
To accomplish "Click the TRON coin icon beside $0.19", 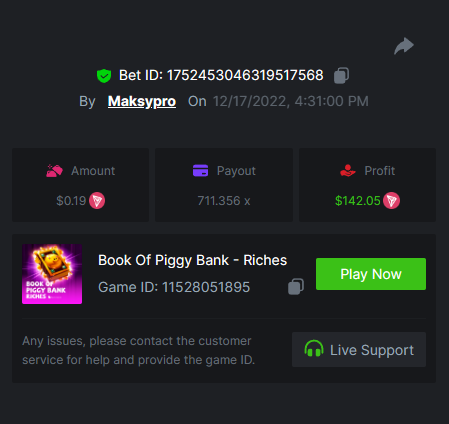I will pyautogui.click(x=97, y=201).
